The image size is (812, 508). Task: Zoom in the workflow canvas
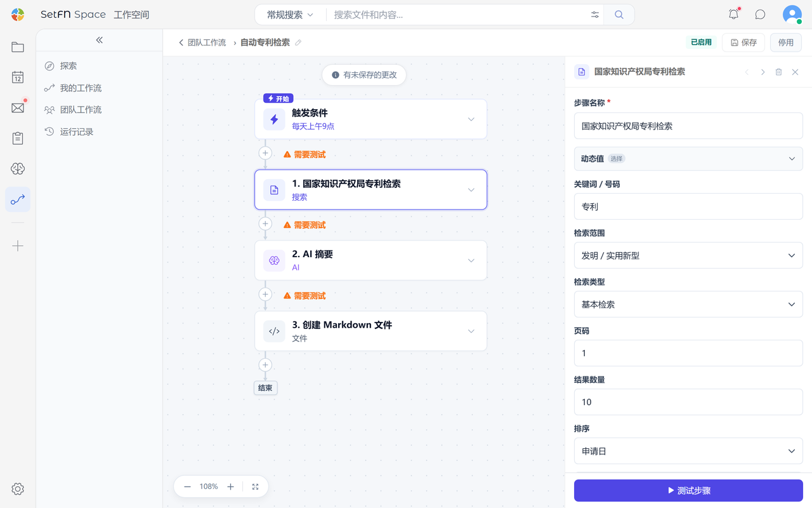pos(230,486)
